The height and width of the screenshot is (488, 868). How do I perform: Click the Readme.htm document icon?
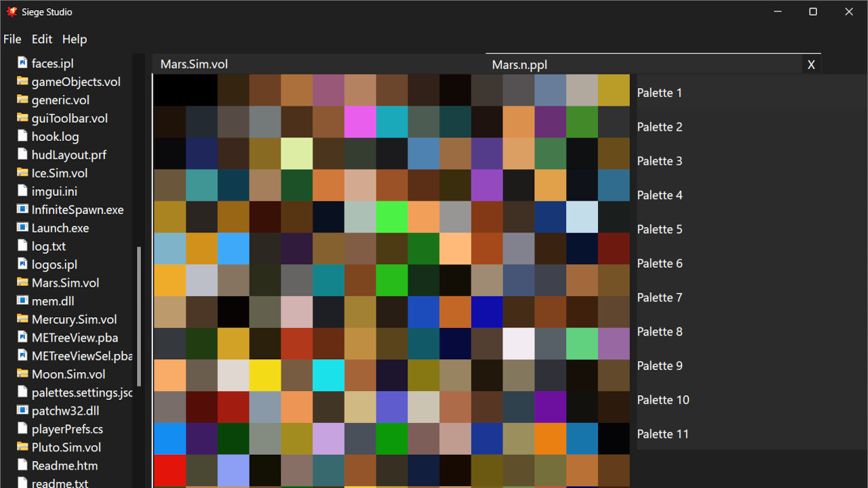22,466
